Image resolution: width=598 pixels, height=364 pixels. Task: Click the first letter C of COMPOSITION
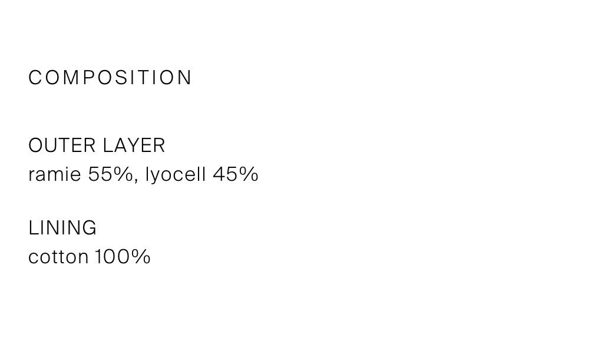35,78
